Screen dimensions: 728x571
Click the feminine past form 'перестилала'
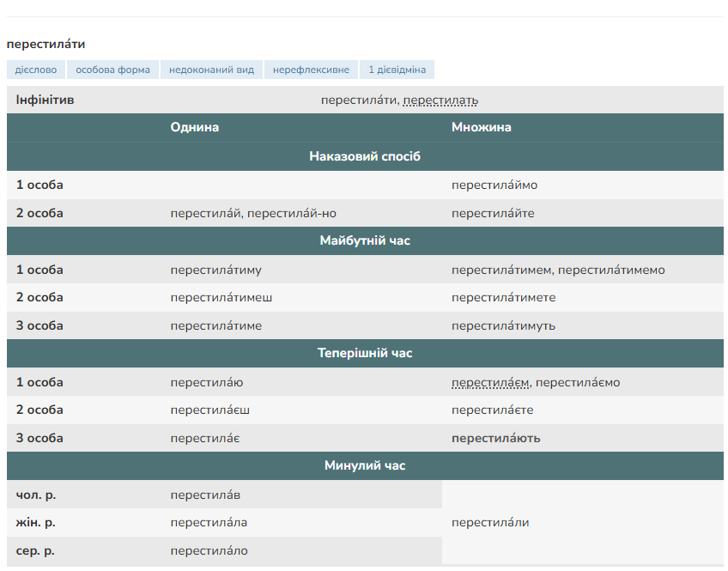pos(209,522)
